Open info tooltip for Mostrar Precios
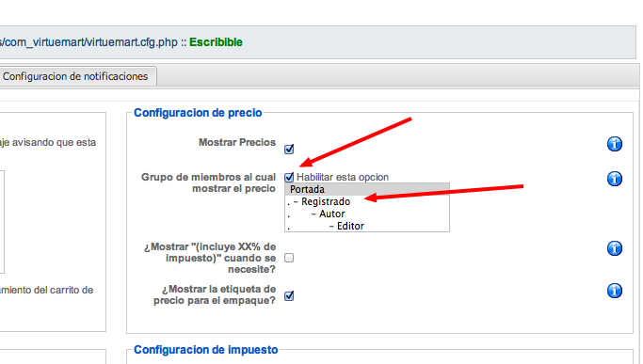 coord(615,144)
